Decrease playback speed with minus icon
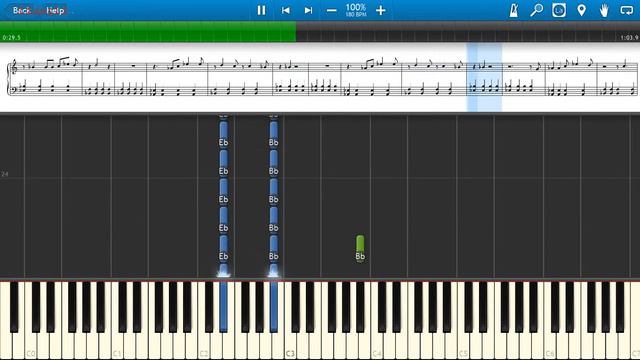 pos(331,10)
